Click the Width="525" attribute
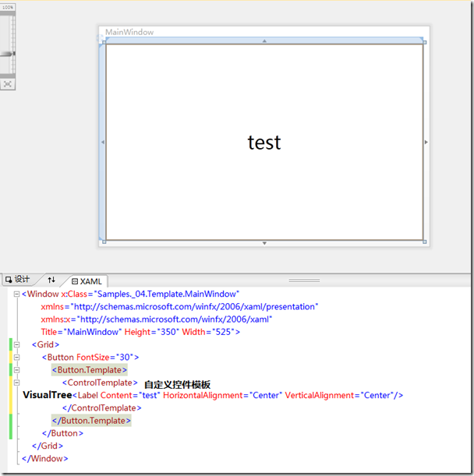 click(209, 332)
